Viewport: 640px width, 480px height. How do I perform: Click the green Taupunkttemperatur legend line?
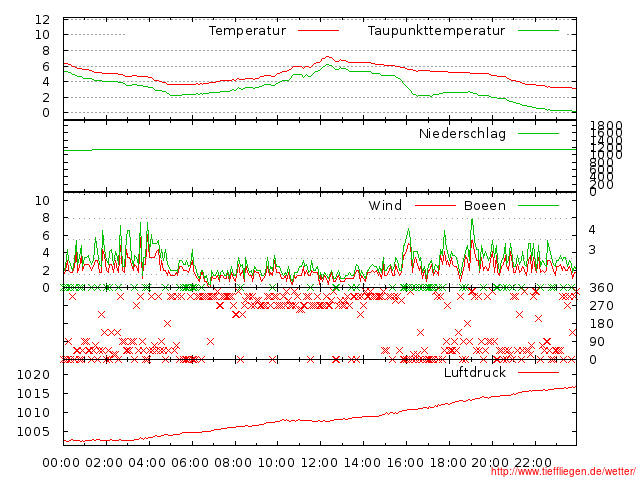pos(538,31)
